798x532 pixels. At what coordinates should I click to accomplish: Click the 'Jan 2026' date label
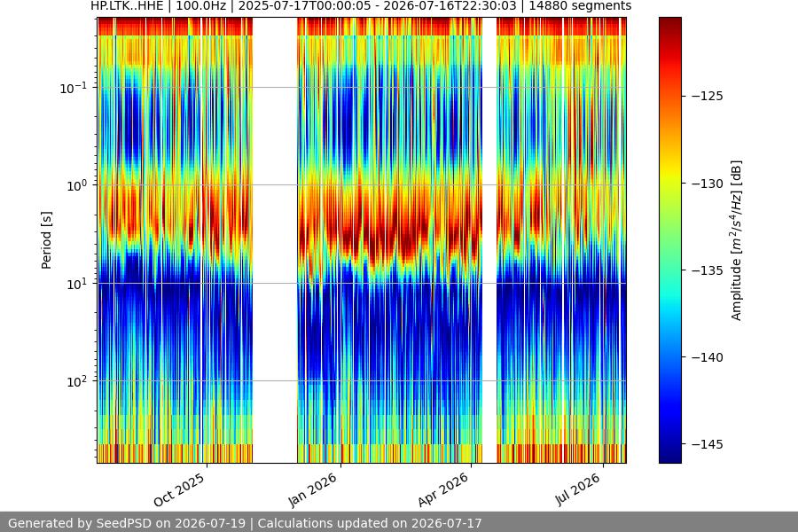click(x=312, y=489)
